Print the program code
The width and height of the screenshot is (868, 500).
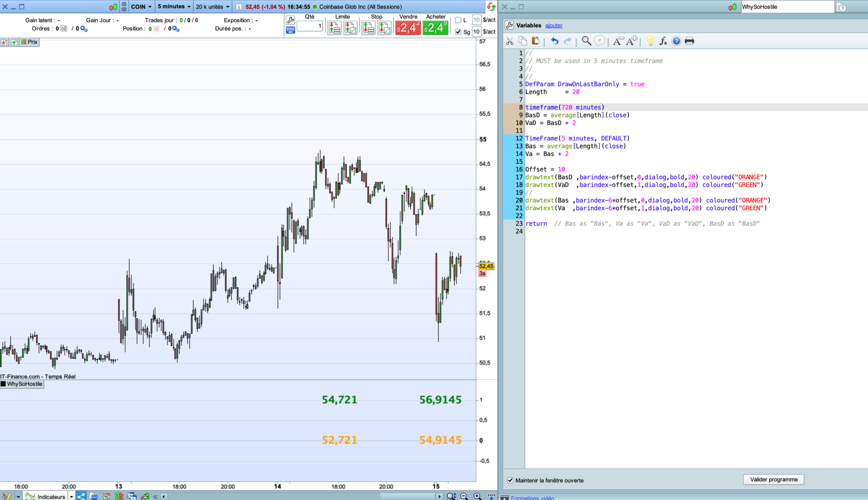click(690, 41)
